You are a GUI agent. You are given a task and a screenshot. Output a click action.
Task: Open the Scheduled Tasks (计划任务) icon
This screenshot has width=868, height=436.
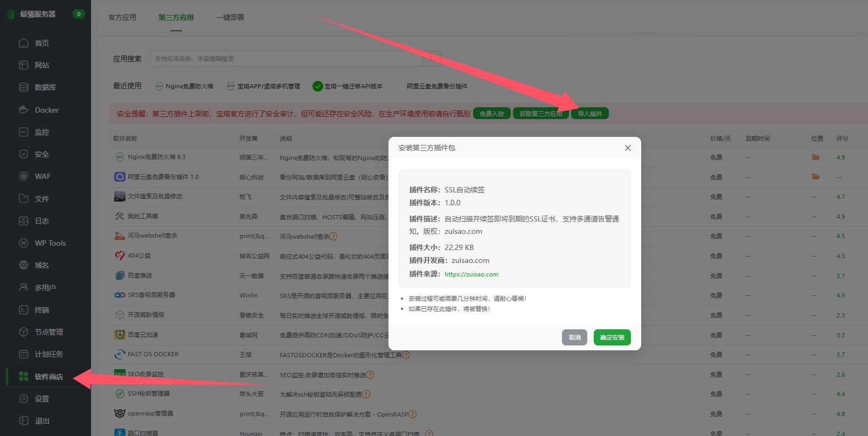[x=24, y=354]
